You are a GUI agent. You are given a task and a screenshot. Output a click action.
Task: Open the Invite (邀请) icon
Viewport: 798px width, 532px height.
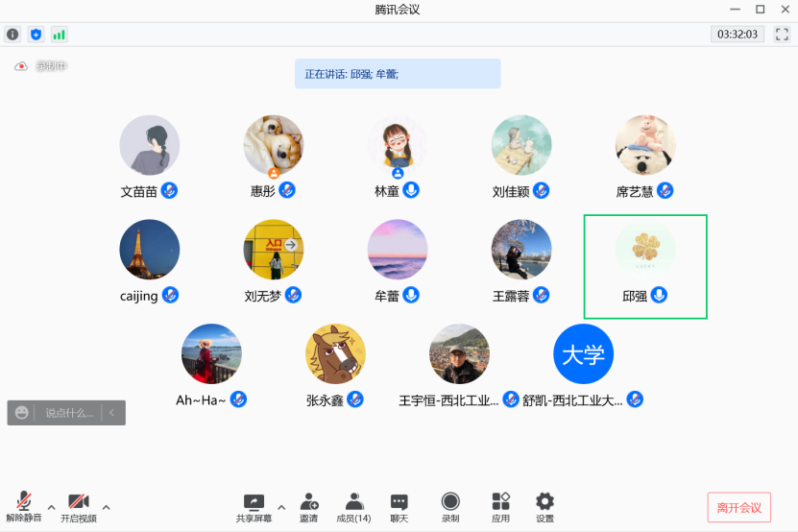[x=308, y=506]
